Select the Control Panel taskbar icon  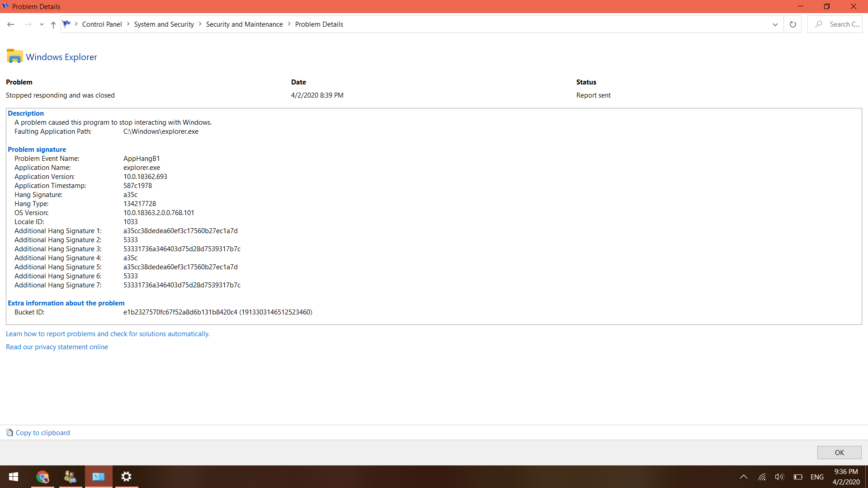pyautogui.click(x=99, y=477)
